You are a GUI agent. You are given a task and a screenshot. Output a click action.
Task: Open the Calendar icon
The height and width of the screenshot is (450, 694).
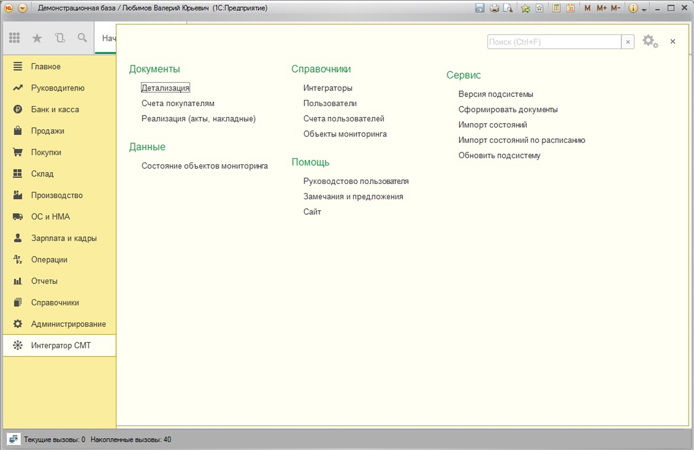point(571,8)
